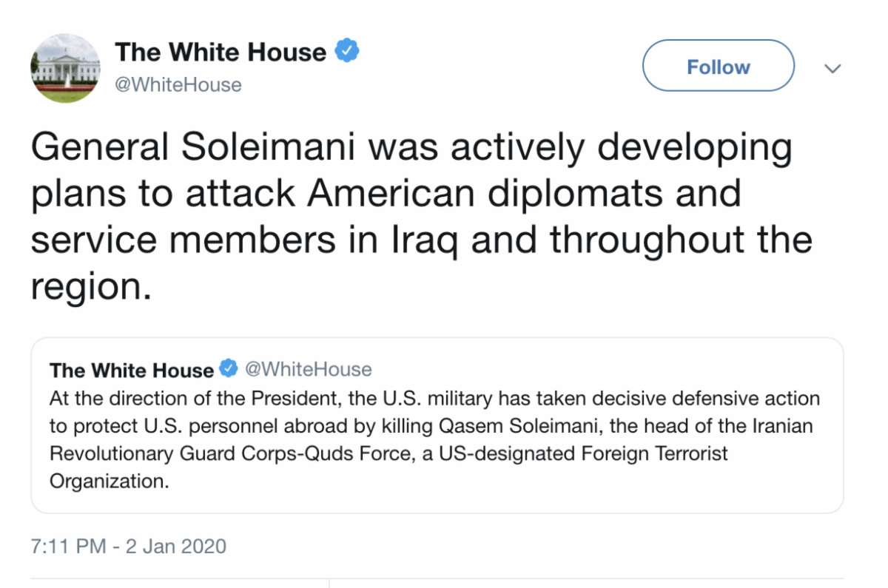The height and width of the screenshot is (588, 888).
Task: Click 'Organization.' on quoted tweet's last line
Action: 109,481
